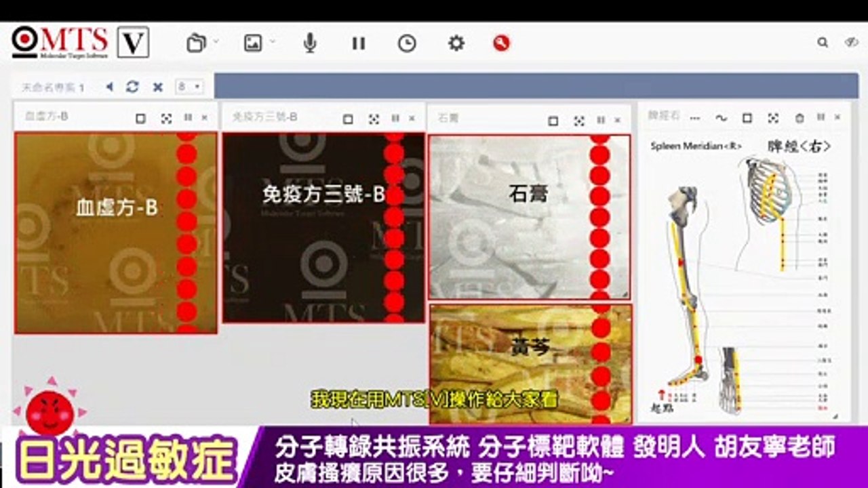Viewport: 868px width, 488px height.
Task: Expand the files icon dropdown arrow
Action: (x=216, y=41)
